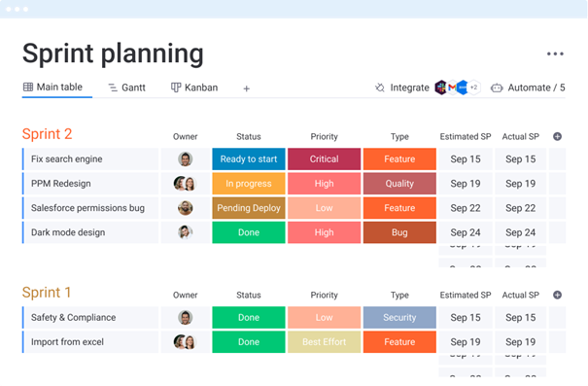The height and width of the screenshot is (386, 588).
Task: Change the Pending Deploy status
Action: coord(249,208)
